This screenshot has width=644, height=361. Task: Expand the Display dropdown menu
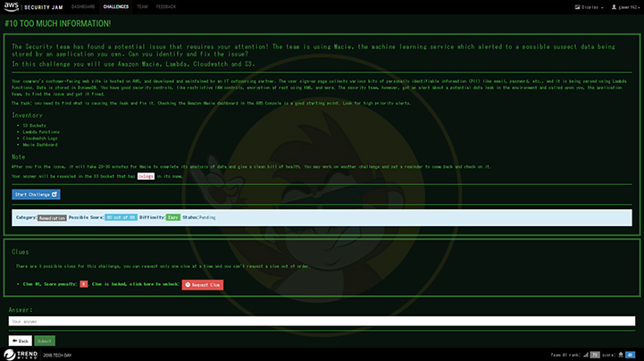(x=589, y=7)
